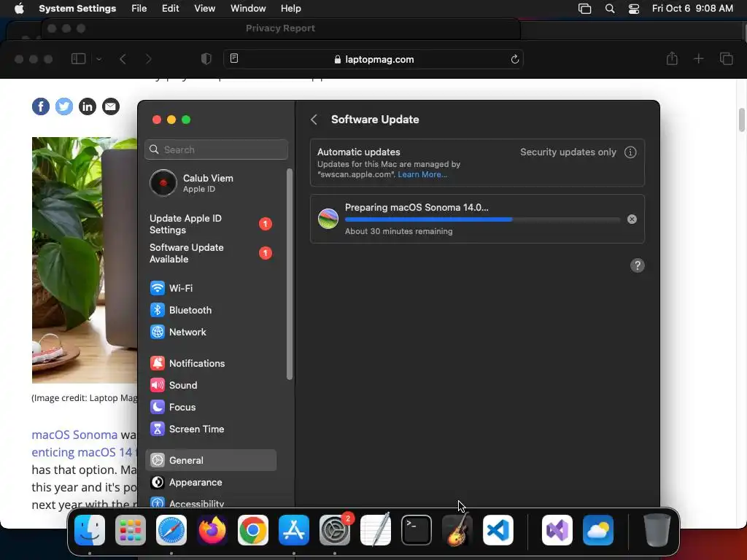Open Launchpad from the Dock
This screenshot has height=560, width=747.
[131, 530]
